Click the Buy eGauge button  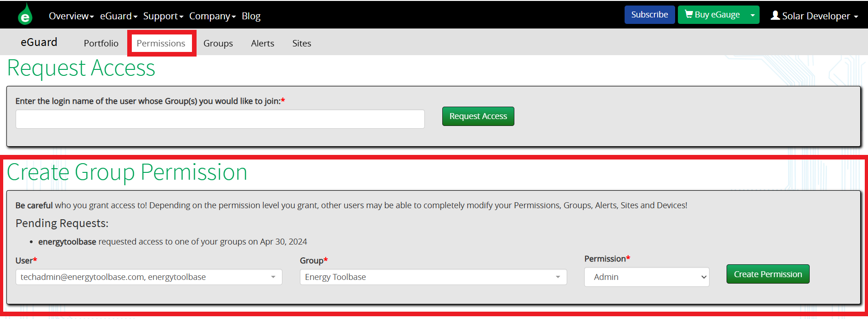(x=712, y=15)
